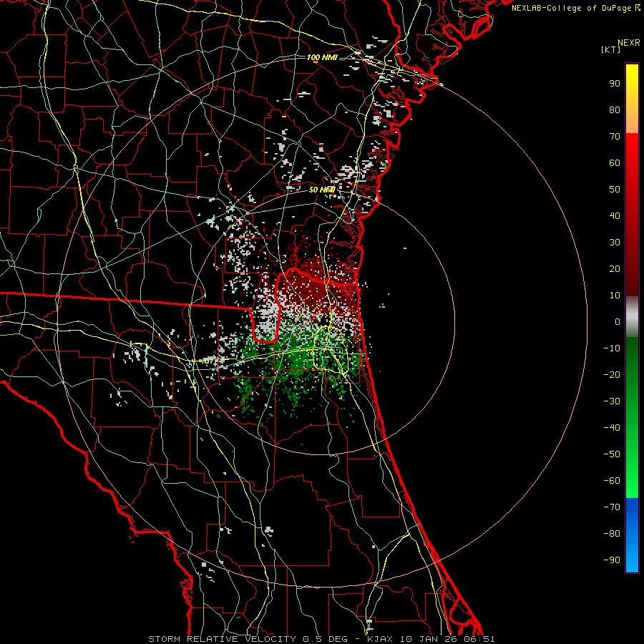Click the -70 knot scale value
The height and width of the screenshot is (644, 644).
(612, 507)
